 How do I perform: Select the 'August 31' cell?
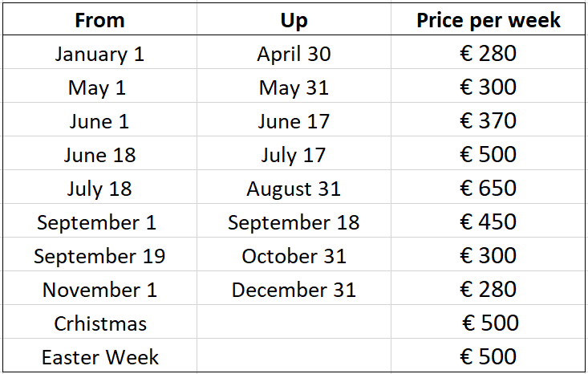point(294,187)
